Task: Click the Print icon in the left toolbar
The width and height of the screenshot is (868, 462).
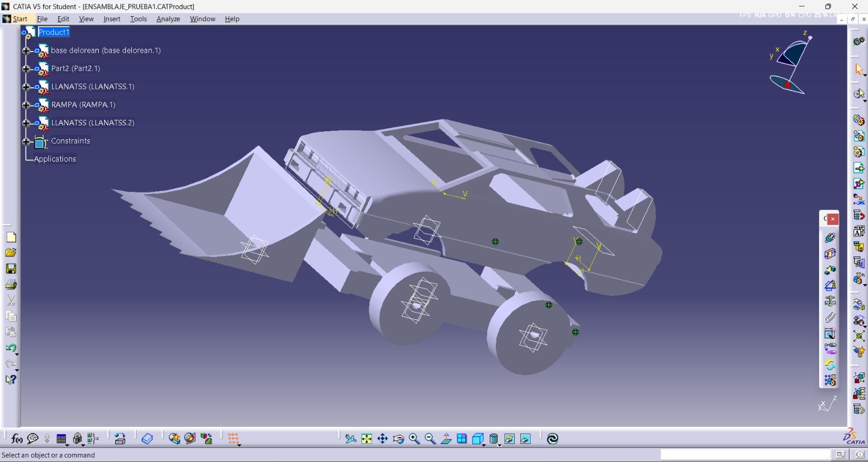Action: click(x=11, y=284)
